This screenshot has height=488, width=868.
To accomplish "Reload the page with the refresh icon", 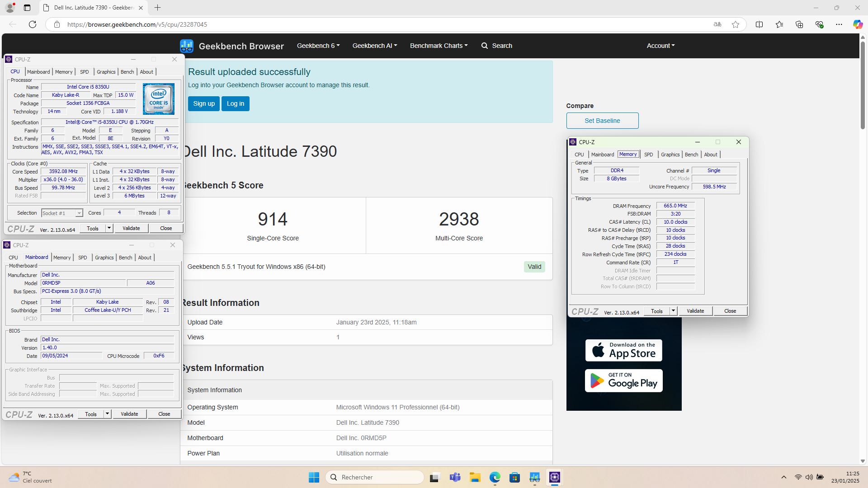I will [x=33, y=24].
